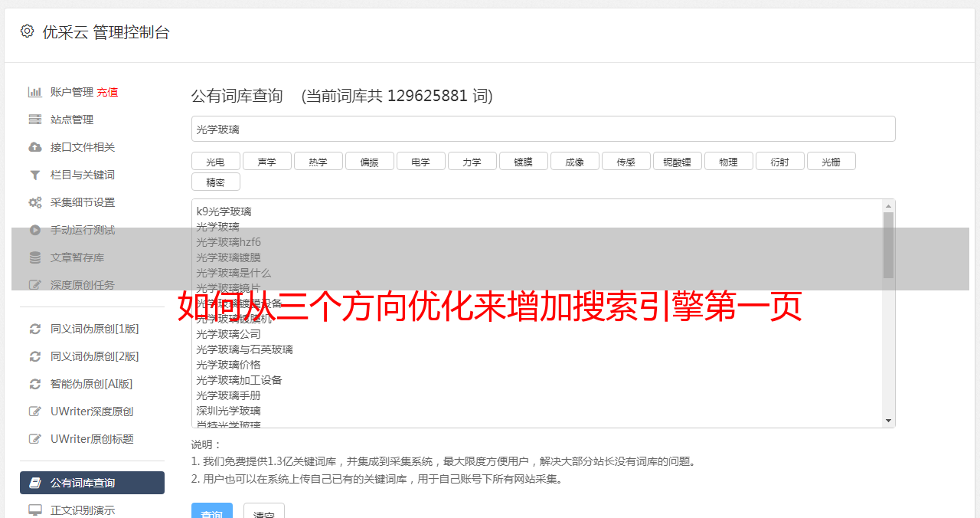Click the refresh icon for 同义词伪原创[2版]
This screenshot has width=980, height=518.
pyautogui.click(x=34, y=356)
